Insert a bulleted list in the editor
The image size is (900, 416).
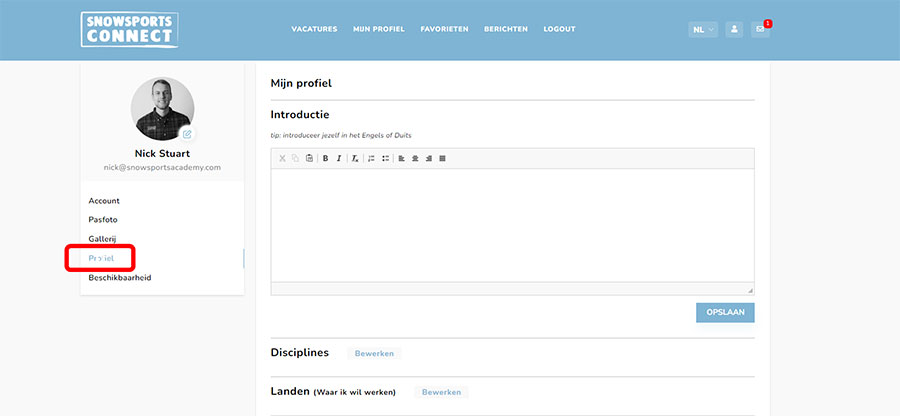pos(385,158)
